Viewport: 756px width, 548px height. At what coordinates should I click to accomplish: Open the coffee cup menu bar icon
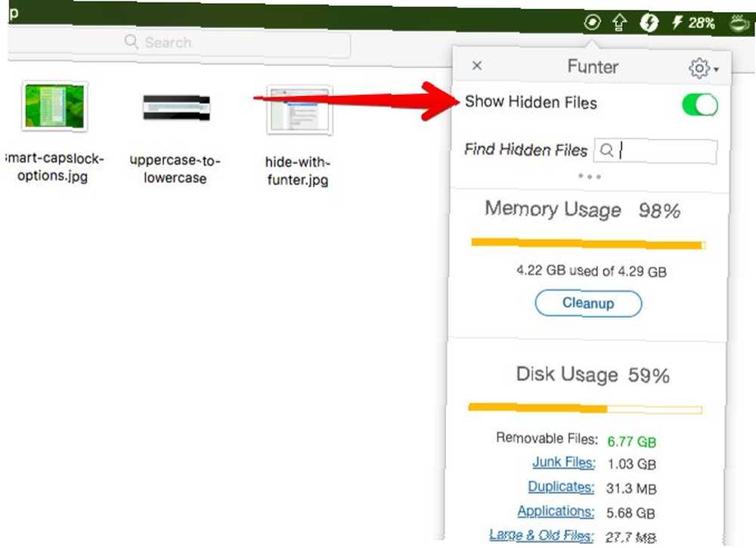tap(741, 23)
